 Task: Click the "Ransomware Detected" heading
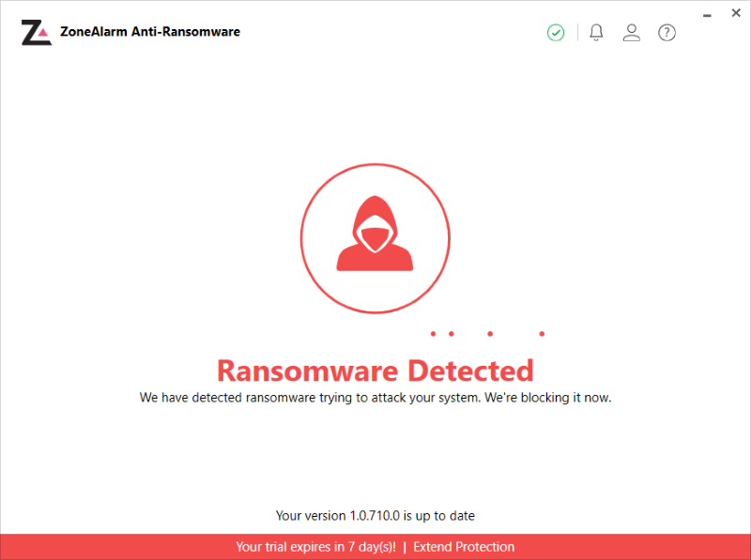375,371
